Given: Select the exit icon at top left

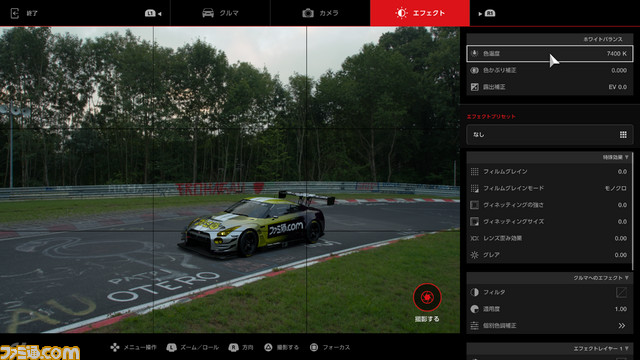Looking at the screenshot, I should coord(15,13).
